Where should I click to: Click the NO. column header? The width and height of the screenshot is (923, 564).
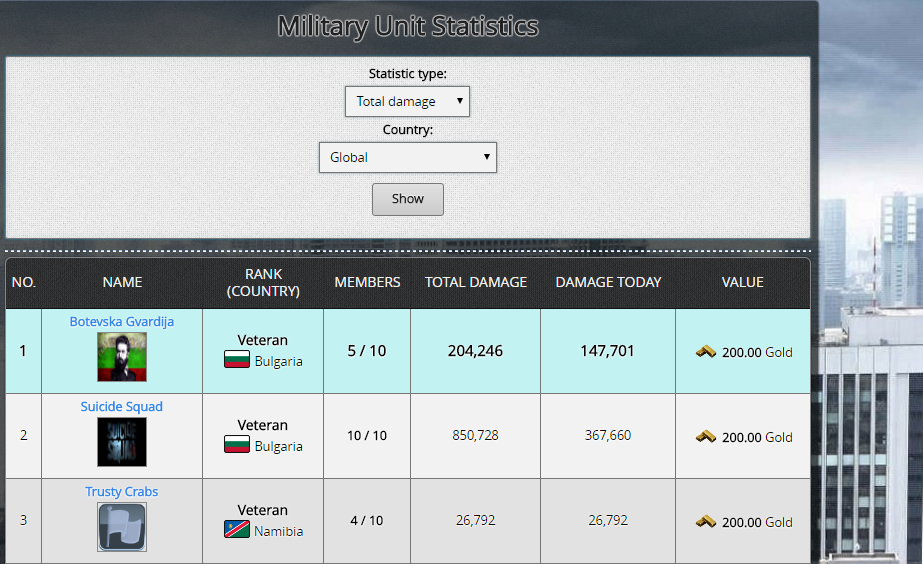[24, 282]
